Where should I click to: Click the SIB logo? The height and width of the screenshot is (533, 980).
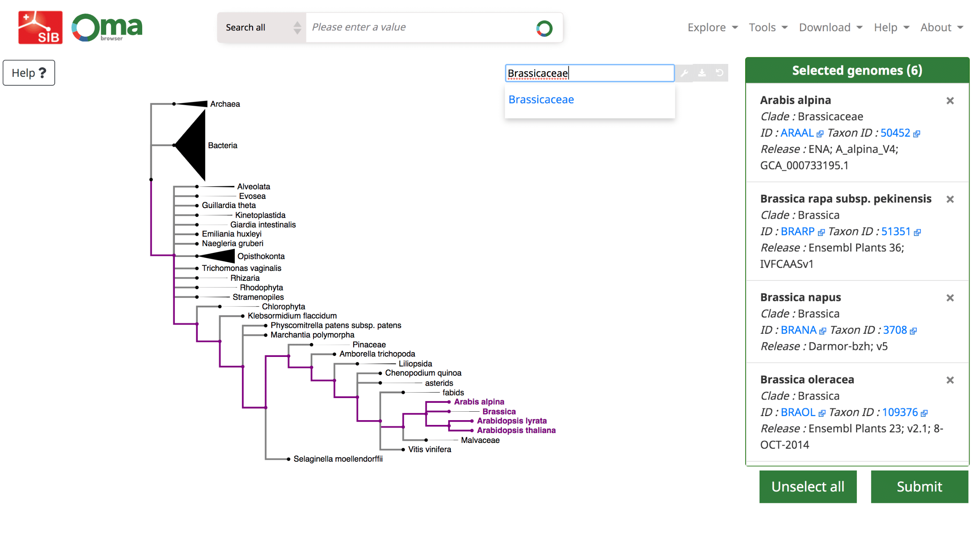click(40, 28)
